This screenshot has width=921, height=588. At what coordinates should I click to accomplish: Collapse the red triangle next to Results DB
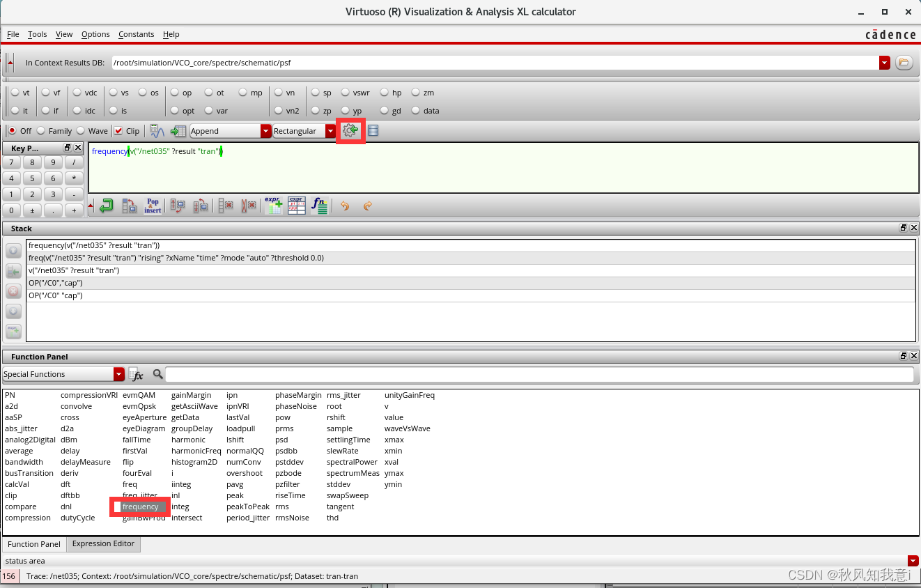10,63
